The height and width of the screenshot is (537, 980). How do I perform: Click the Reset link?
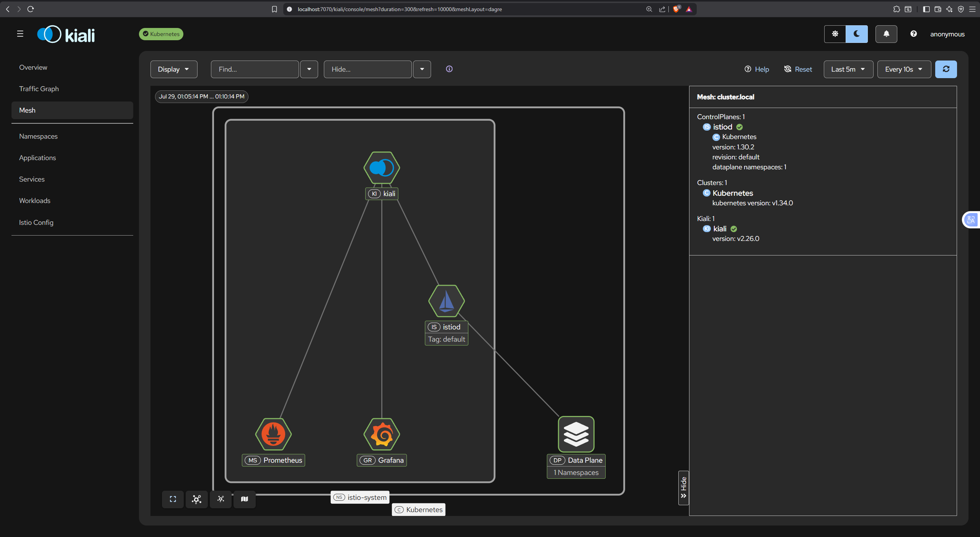798,69
